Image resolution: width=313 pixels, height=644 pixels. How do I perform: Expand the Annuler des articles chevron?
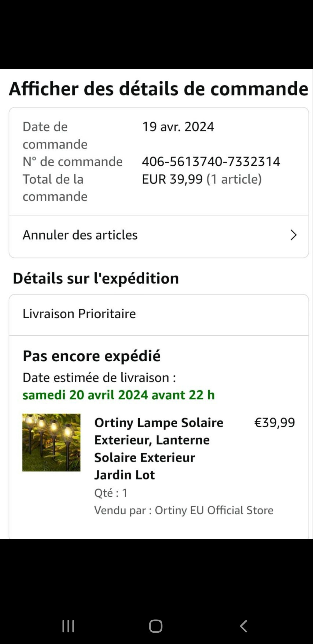(293, 235)
